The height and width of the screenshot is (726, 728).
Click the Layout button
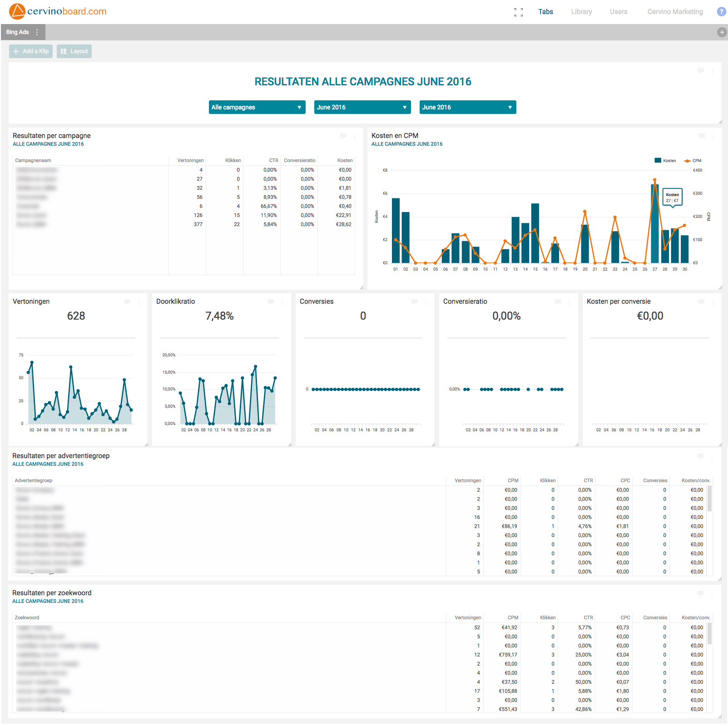click(74, 51)
